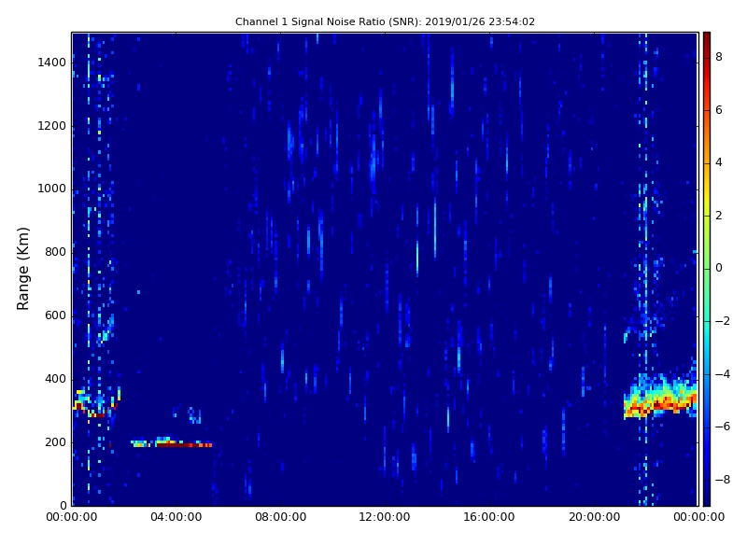This screenshot has width=747, height=560.
Task: Select the 1000 range tick label
Action: click(x=51, y=189)
